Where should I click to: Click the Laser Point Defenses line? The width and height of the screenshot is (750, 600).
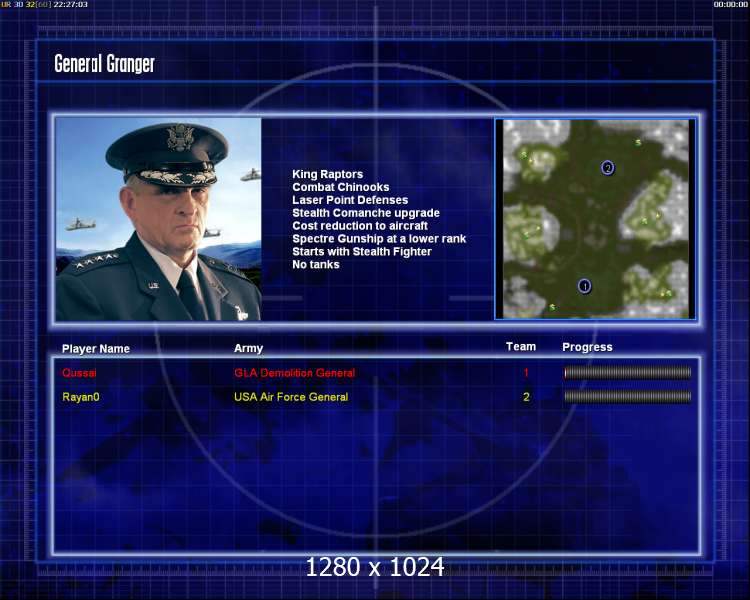350,200
